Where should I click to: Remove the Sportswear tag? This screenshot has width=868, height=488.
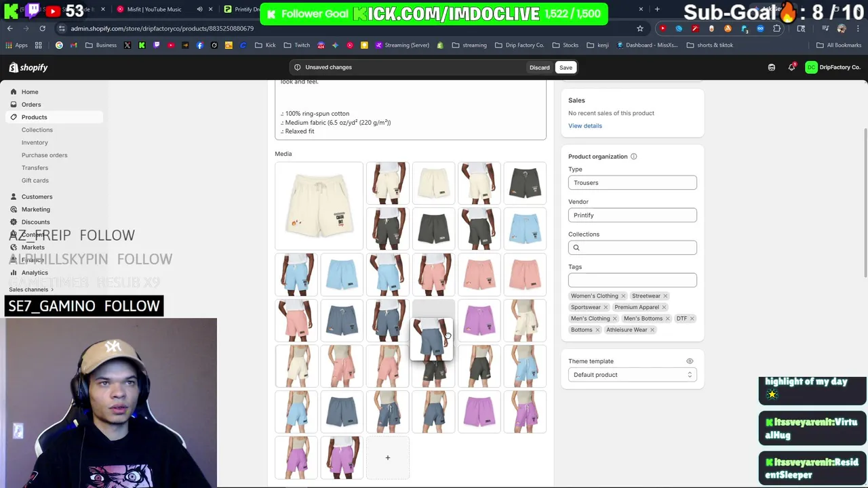point(606,307)
